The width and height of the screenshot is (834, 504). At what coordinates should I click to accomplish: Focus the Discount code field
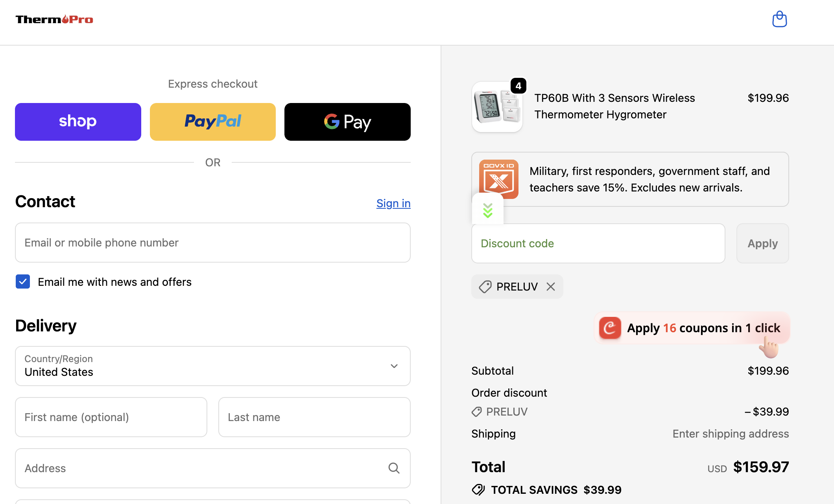[x=598, y=243]
